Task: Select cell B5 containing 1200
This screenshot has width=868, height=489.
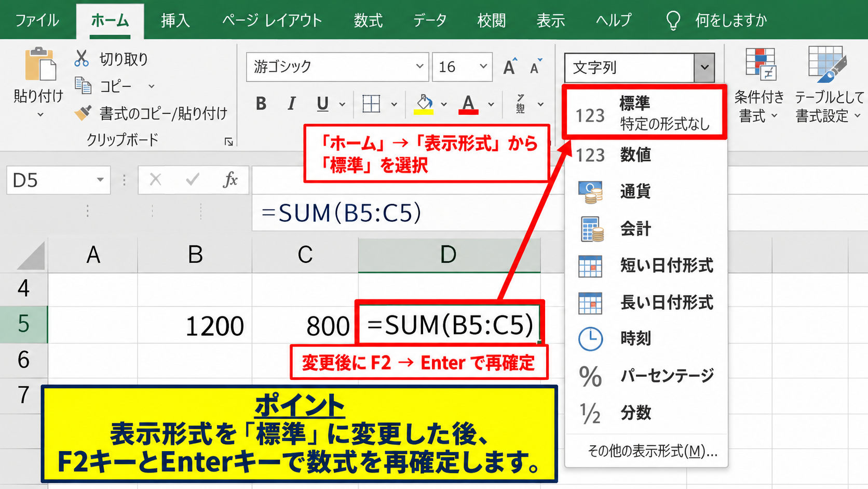Action: (x=195, y=325)
